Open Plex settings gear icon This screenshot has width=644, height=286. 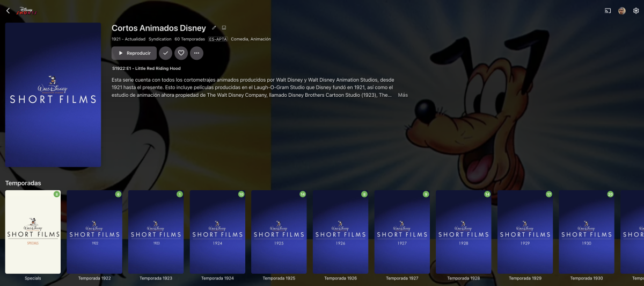[636, 11]
